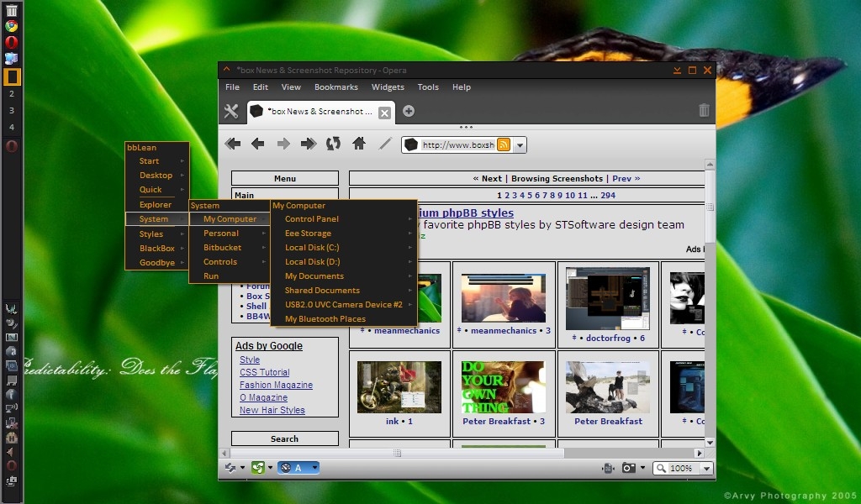Select USB2.0 UVC Camera Device #2
The image size is (861, 504).
(x=344, y=304)
